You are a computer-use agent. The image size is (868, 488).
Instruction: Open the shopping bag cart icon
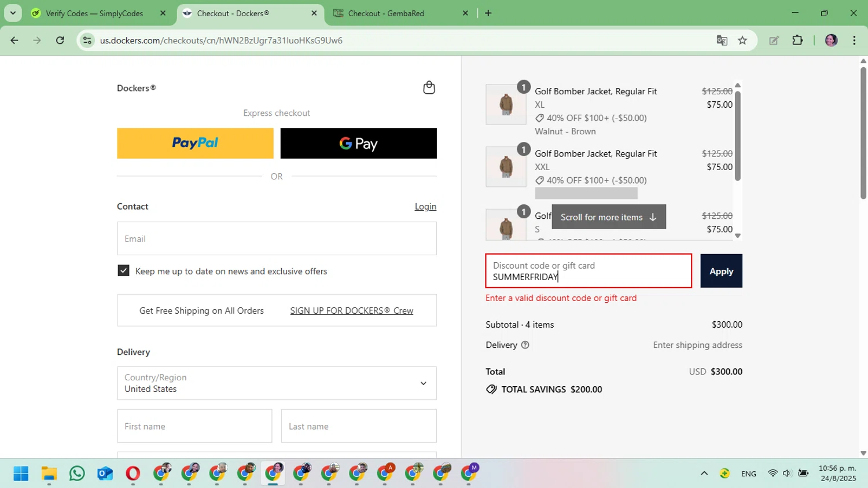coord(429,87)
